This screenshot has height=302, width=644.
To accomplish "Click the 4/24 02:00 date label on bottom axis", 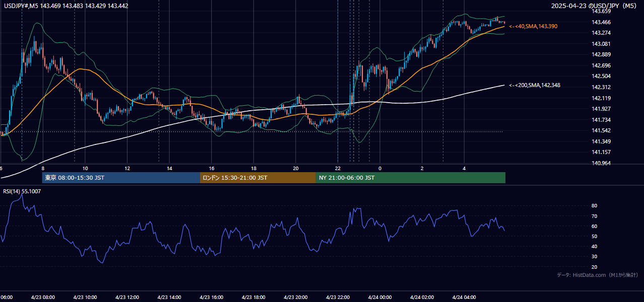I will (x=422, y=297).
